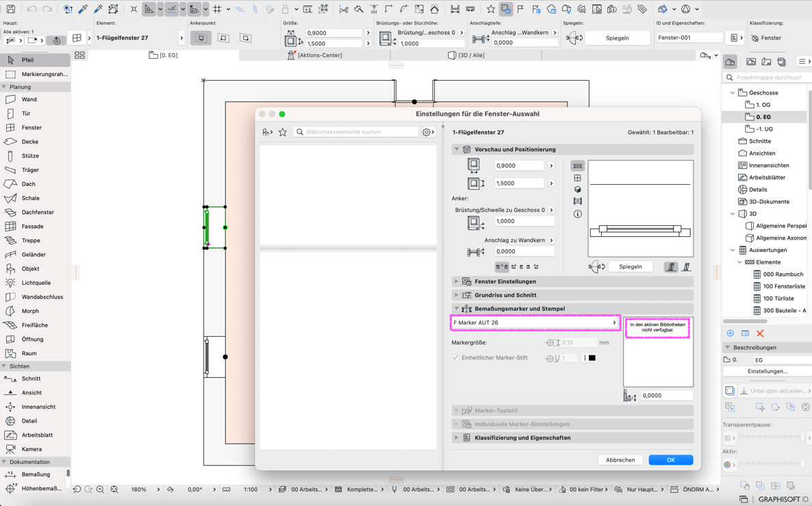Click the Projektmappe durchsuchen search field
The image size is (812, 506).
point(767,77)
